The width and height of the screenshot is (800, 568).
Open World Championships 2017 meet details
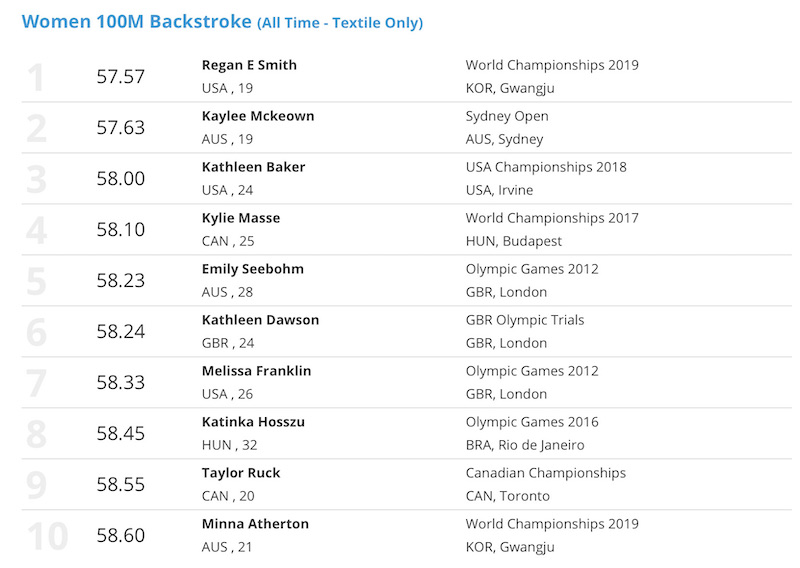(552, 218)
